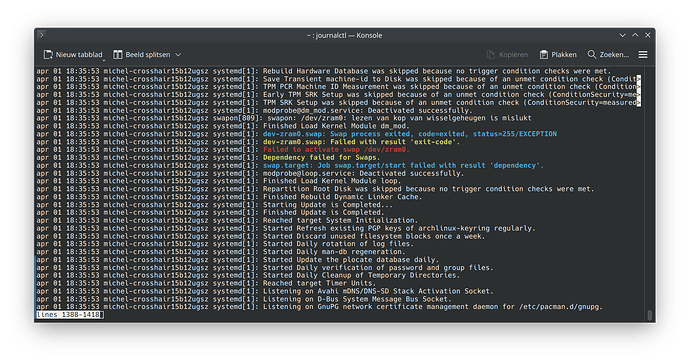Click 'Finished Load Kernel Module dm_mod.' line
This screenshot has width=690, height=363.
[336, 126]
